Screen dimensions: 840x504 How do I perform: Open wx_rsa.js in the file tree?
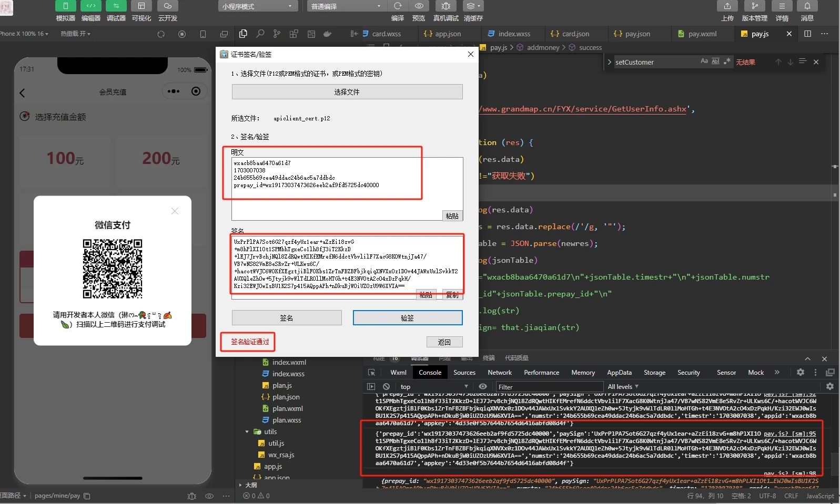281,455
